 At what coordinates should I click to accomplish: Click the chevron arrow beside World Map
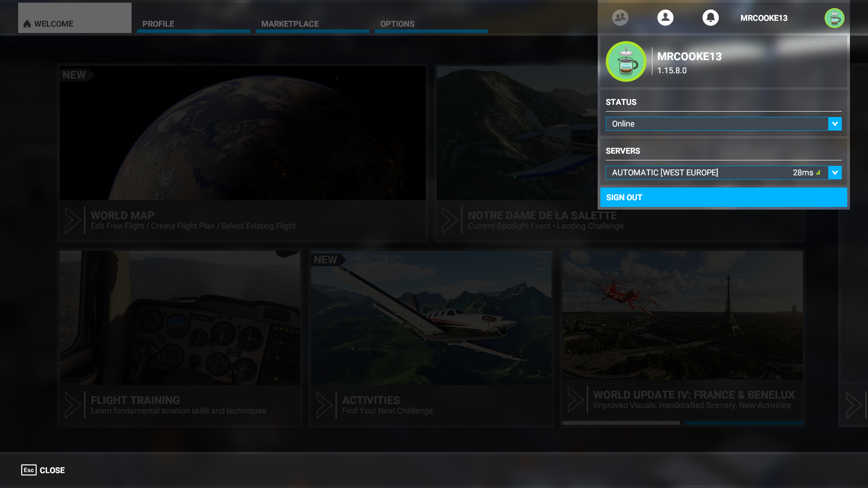click(x=73, y=220)
